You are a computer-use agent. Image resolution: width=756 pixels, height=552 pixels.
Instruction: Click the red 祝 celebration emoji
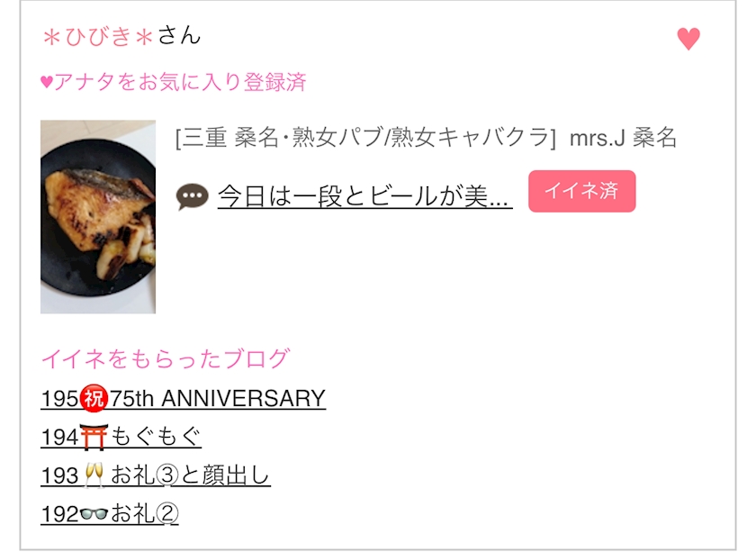94,399
